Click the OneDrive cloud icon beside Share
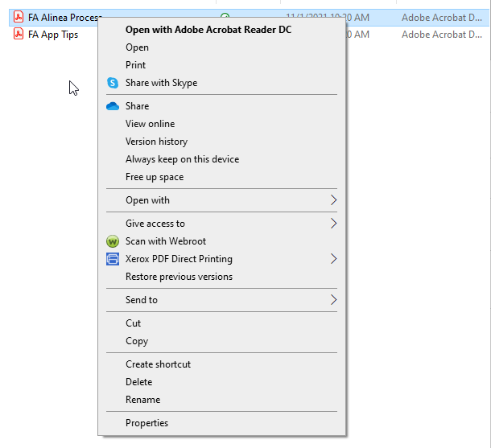Image resolution: width=491 pixels, height=448 pixels. 113,106
